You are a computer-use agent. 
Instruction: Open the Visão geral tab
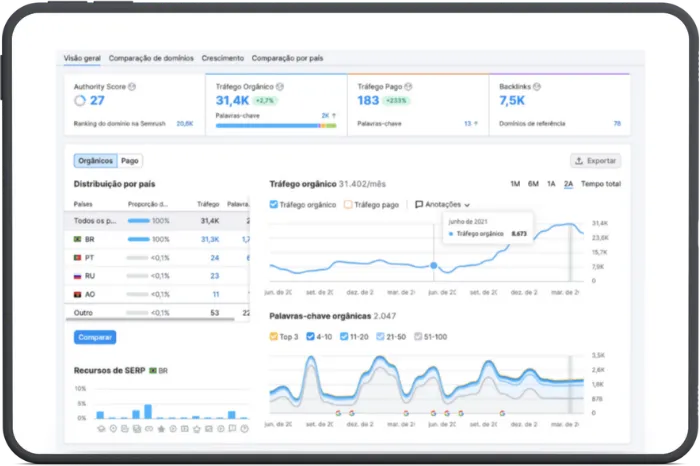(82, 58)
